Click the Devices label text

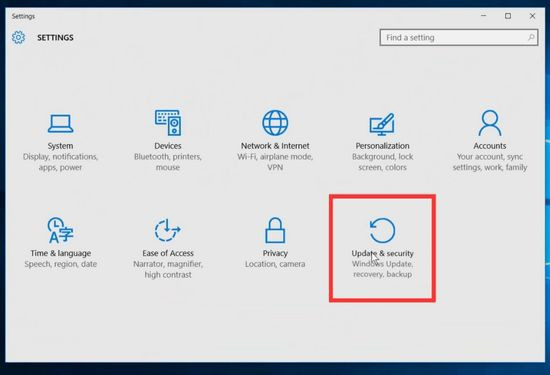(168, 146)
